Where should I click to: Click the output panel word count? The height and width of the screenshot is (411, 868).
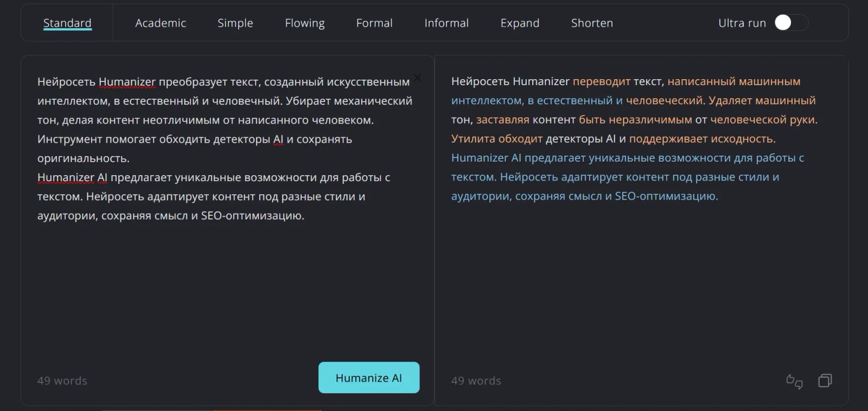pos(476,381)
